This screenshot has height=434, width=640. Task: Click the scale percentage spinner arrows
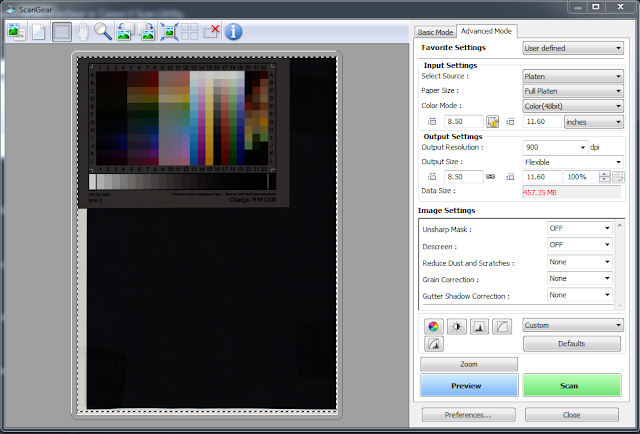point(604,177)
